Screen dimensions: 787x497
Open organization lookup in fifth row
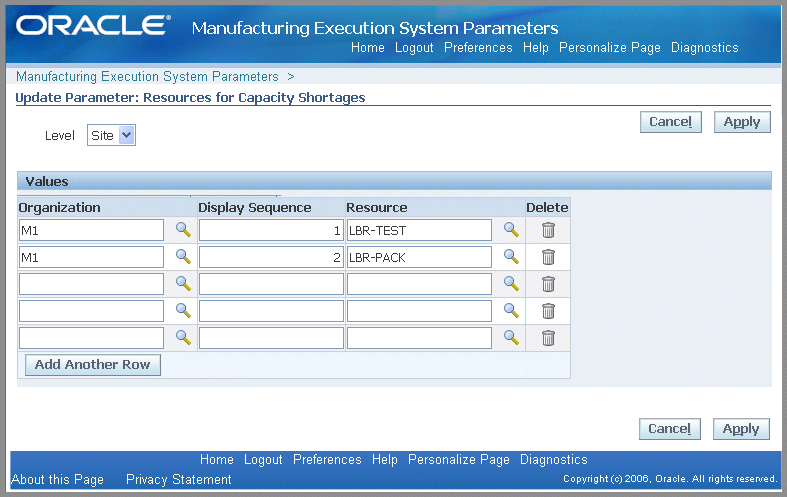click(x=183, y=338)
